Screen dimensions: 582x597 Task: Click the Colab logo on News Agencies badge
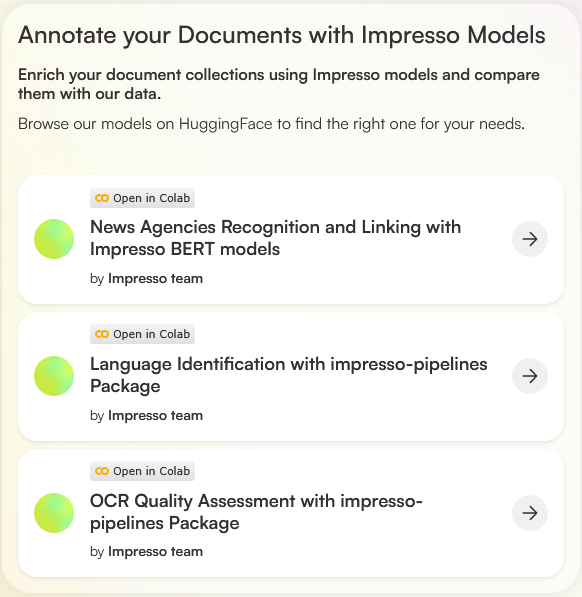[x=102, y=198]
